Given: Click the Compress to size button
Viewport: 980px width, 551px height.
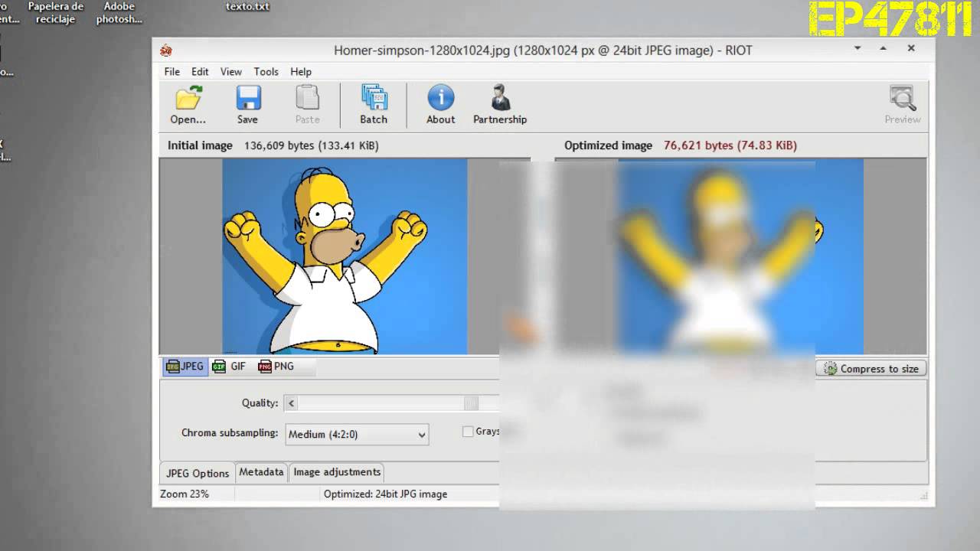Looking at the screenshot, I should click(871, 369).
